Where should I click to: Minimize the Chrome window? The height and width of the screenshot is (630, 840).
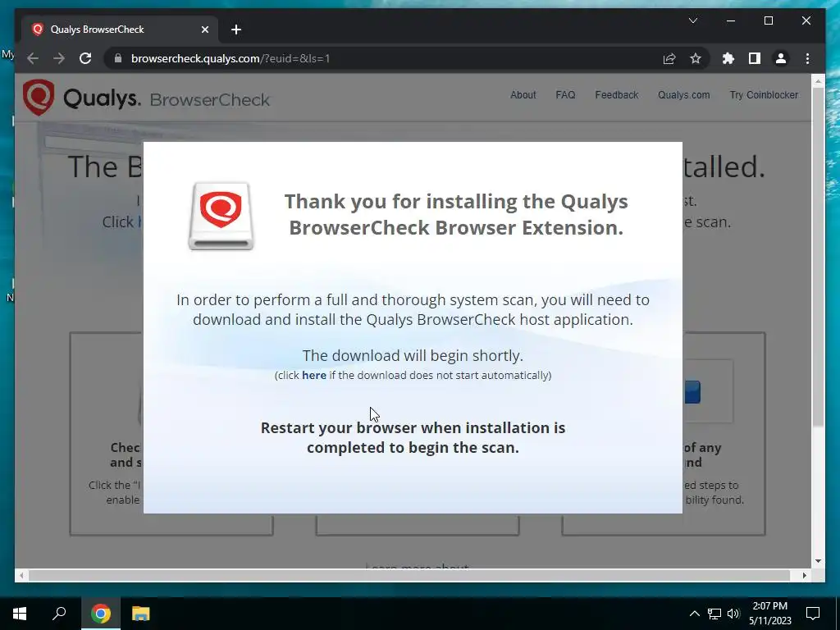coord(731,21)
